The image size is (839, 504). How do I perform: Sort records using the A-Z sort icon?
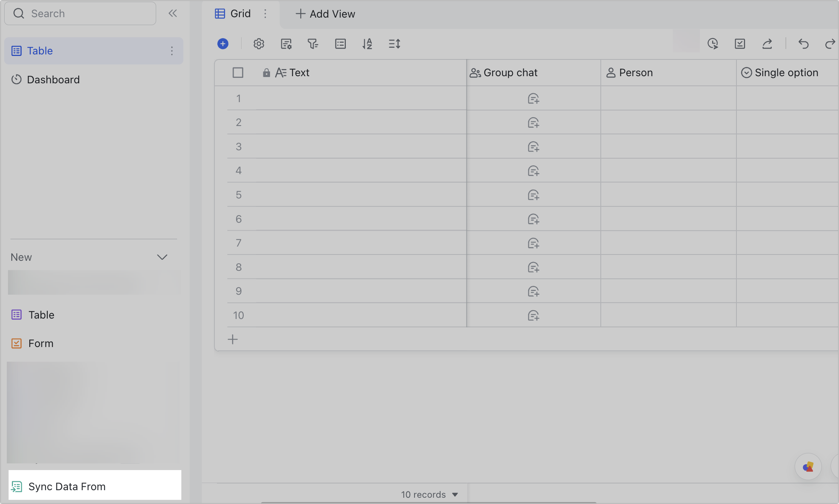(x=367, y=44)
